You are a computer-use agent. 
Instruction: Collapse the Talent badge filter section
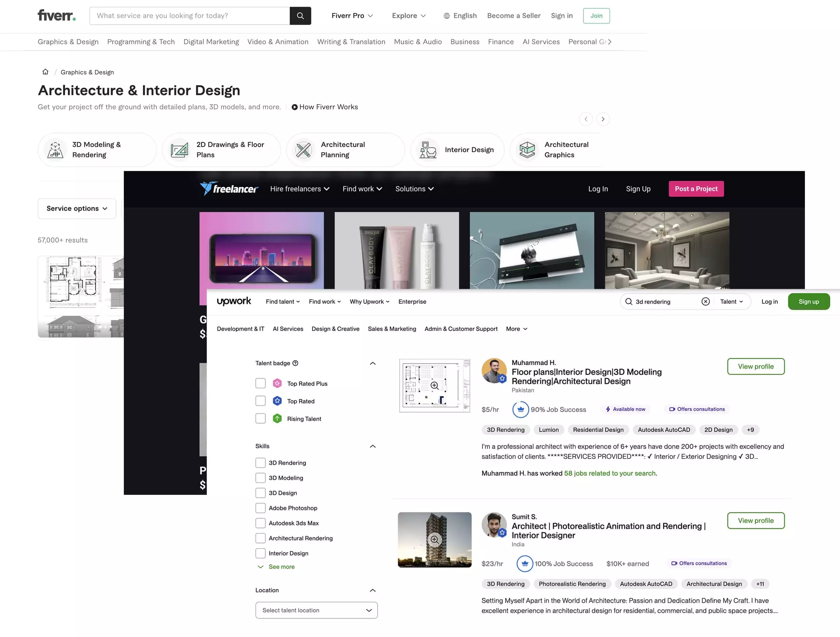coord(373,363)
